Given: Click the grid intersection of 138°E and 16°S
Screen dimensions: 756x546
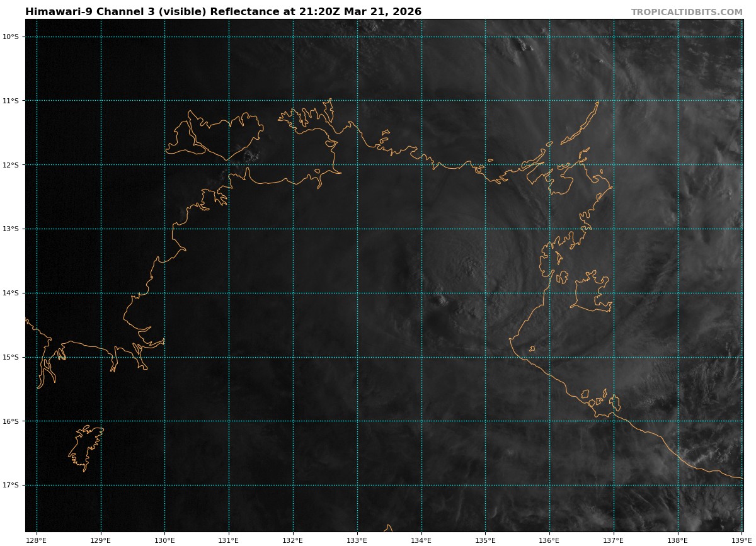Looking at the screenshot, I should pos(678,421).
